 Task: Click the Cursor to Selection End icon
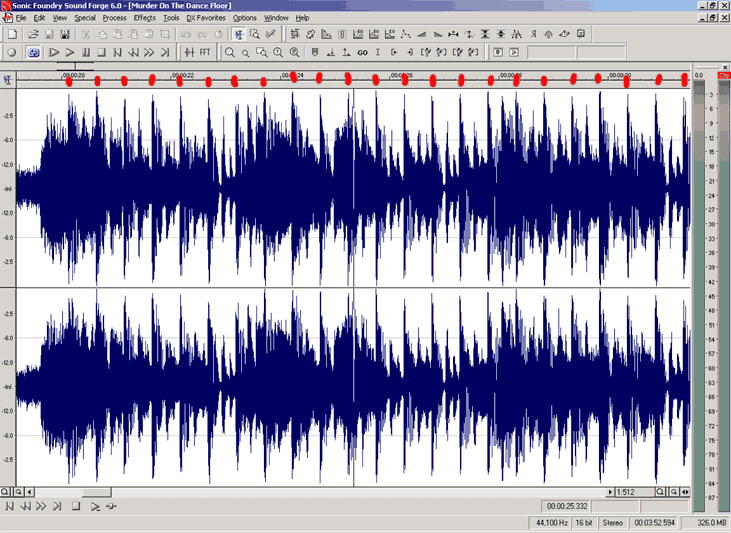tap(410, 52)
